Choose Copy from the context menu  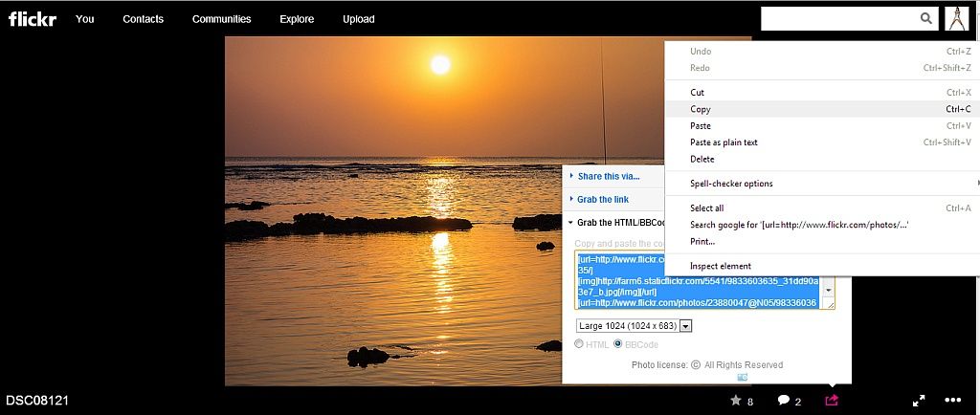point(701,109)
